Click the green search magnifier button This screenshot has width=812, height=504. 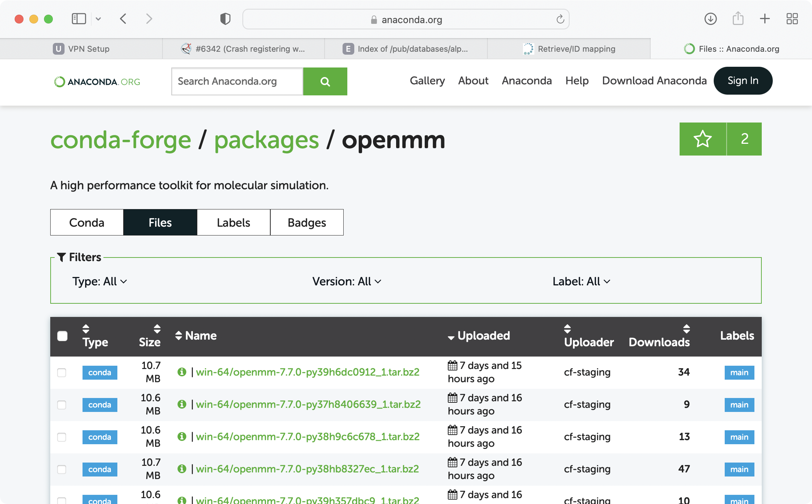325,81
